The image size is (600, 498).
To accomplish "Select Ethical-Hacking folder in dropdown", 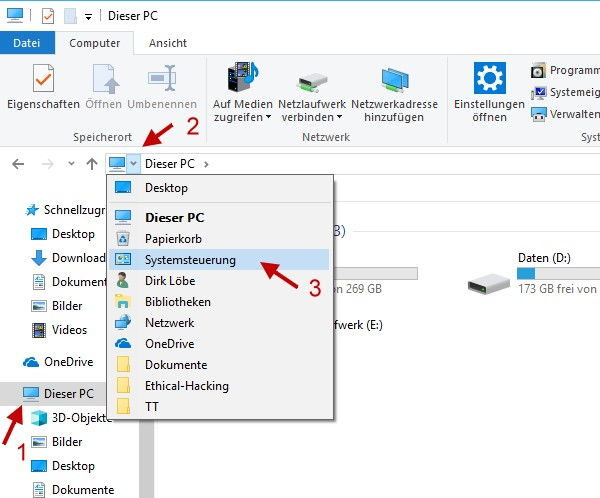I will pos(219,386).
